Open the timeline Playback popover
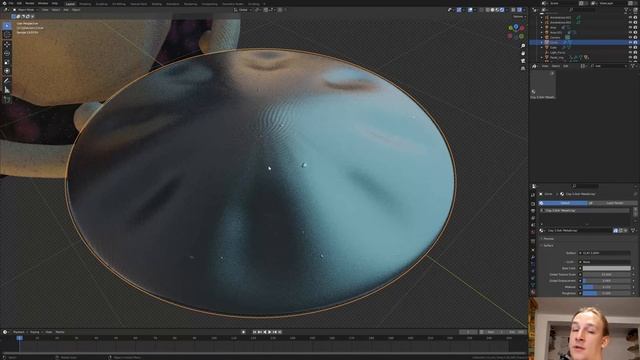The width and height of the screenshot is (640, 360). point(19,332)
